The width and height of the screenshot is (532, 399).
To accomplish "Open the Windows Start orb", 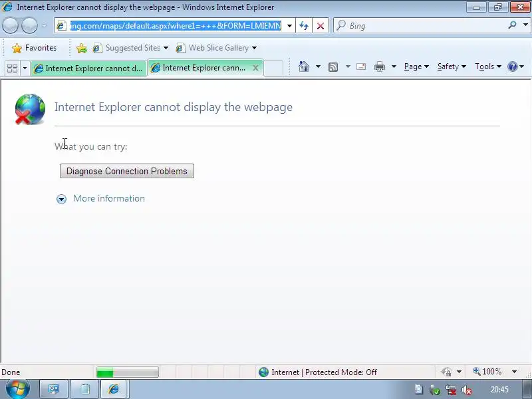I will pos(18,389).
